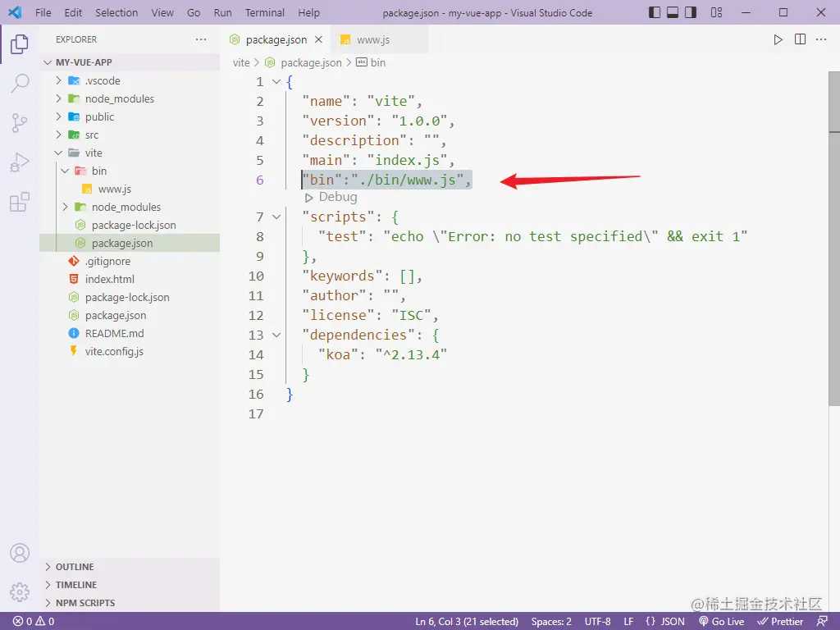Open the Extensions view
Screen dimensions: 840x630
coord(20,202)
